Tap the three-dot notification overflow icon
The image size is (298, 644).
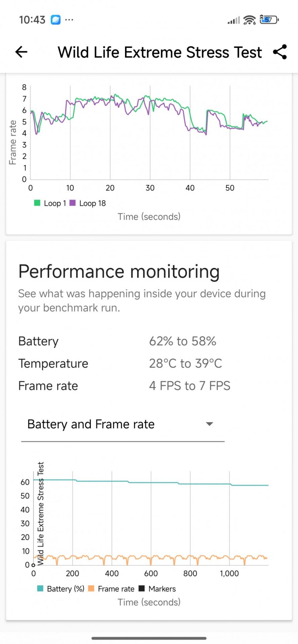69,20
